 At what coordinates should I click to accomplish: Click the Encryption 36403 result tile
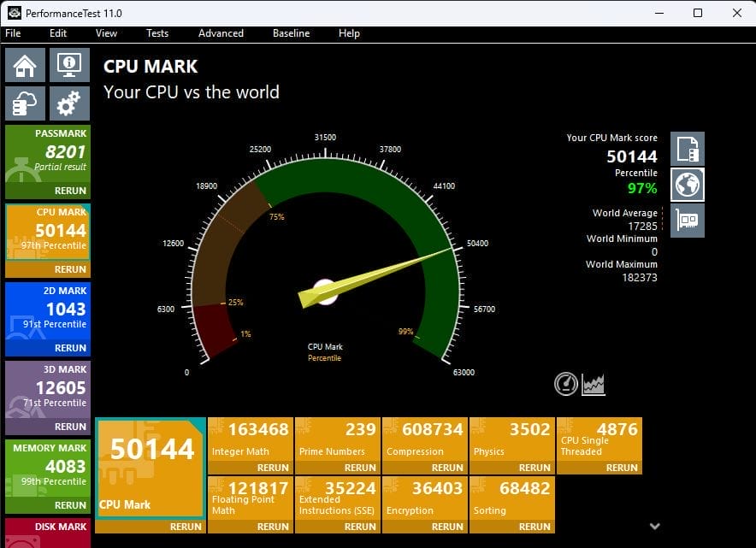pyautogui.click(x=425, y=498)
